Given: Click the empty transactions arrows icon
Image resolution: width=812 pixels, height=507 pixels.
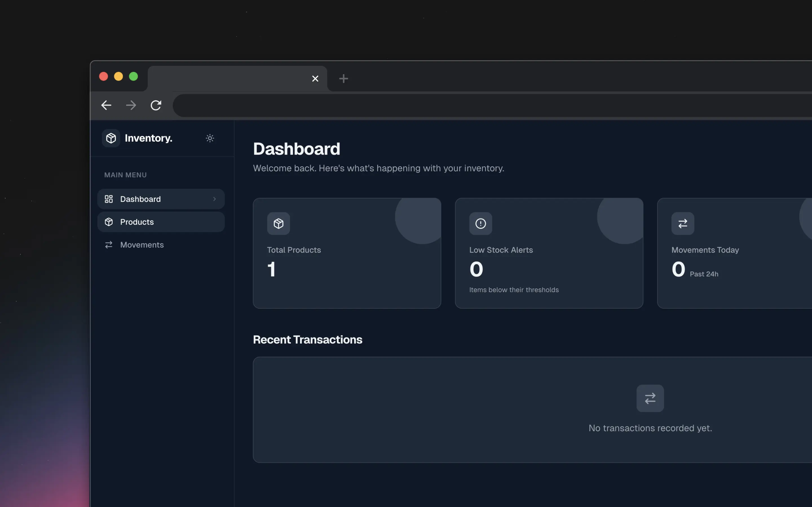Looking at the screenshot, I should (650, 398).
